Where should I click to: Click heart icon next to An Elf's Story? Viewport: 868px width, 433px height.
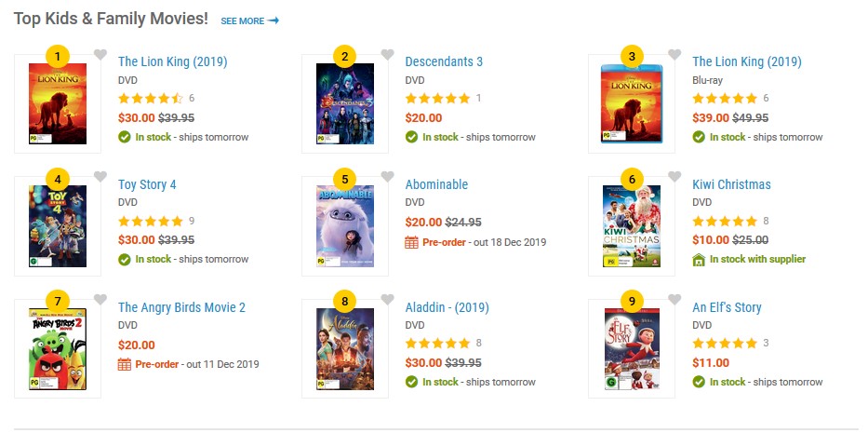(x=674, y=300)
